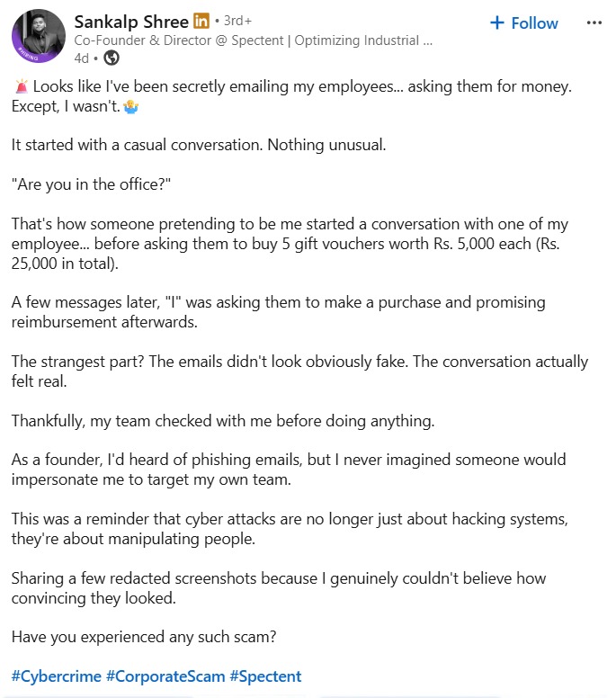
Task: Click the "Thankfully, my team checked" paragraph
Action: tap(223, 421)
